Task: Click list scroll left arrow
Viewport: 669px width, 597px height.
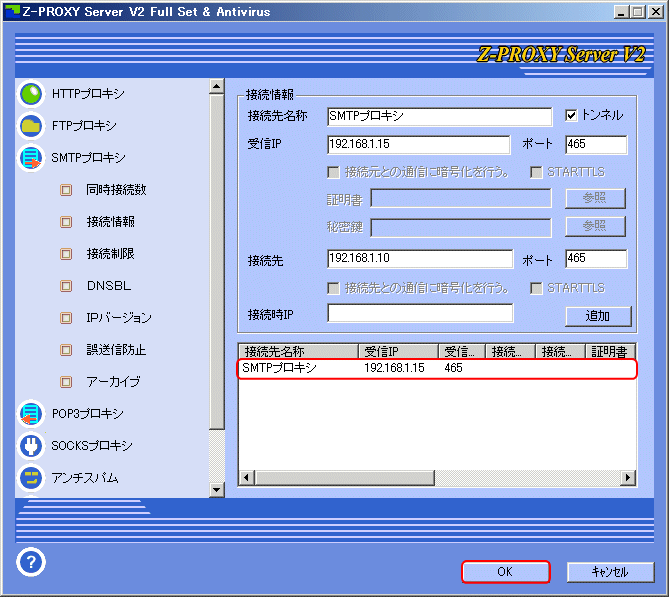Action: [247, 478]
